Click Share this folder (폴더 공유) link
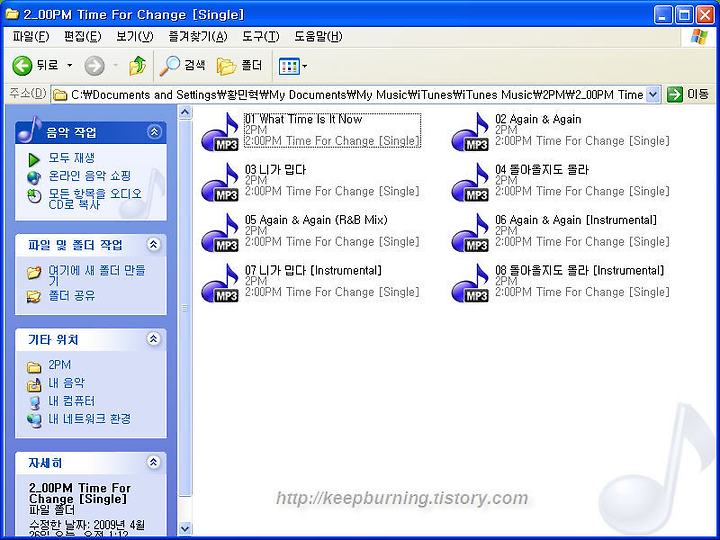Viewport: 720px width, 540px height. coord(72,296)
